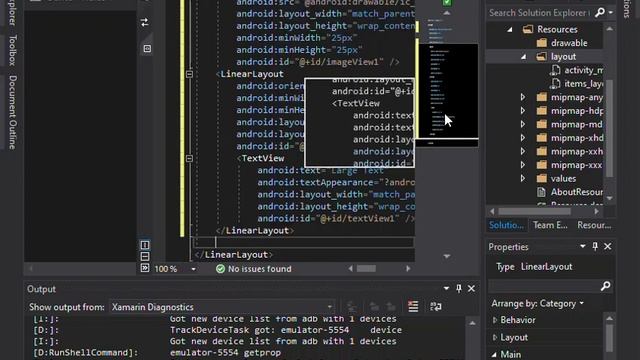Viewport: 640px width, 360px height.
Task: Open the Toolbox side tab
Action: 13,50
